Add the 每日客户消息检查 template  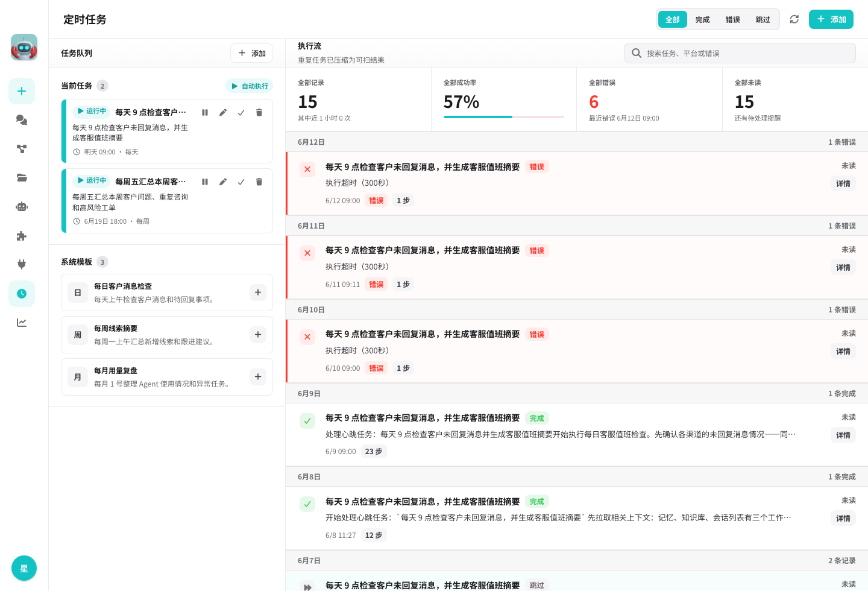(x=258, y=292)
